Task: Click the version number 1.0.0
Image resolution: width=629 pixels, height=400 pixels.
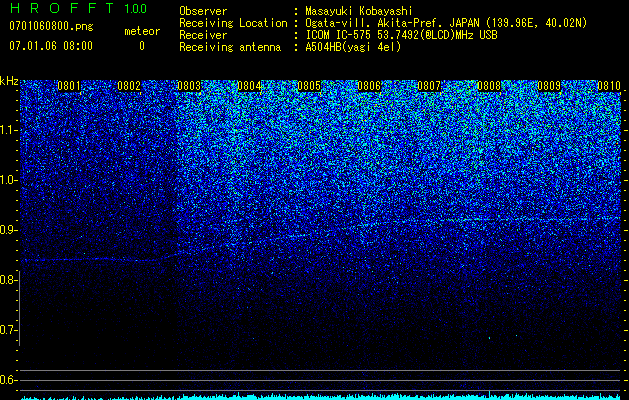Action: pyautogui.click(x=135, y=9)
